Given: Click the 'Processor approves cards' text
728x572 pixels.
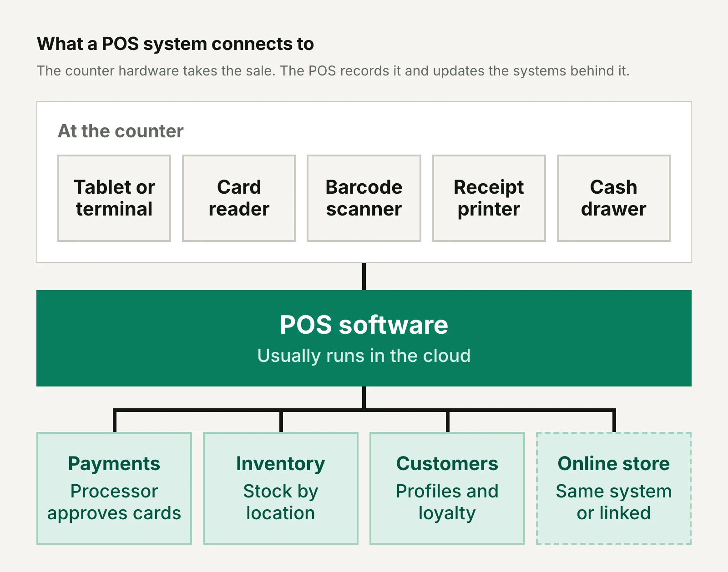Looking at the screenshot, I should click(114, 502).
